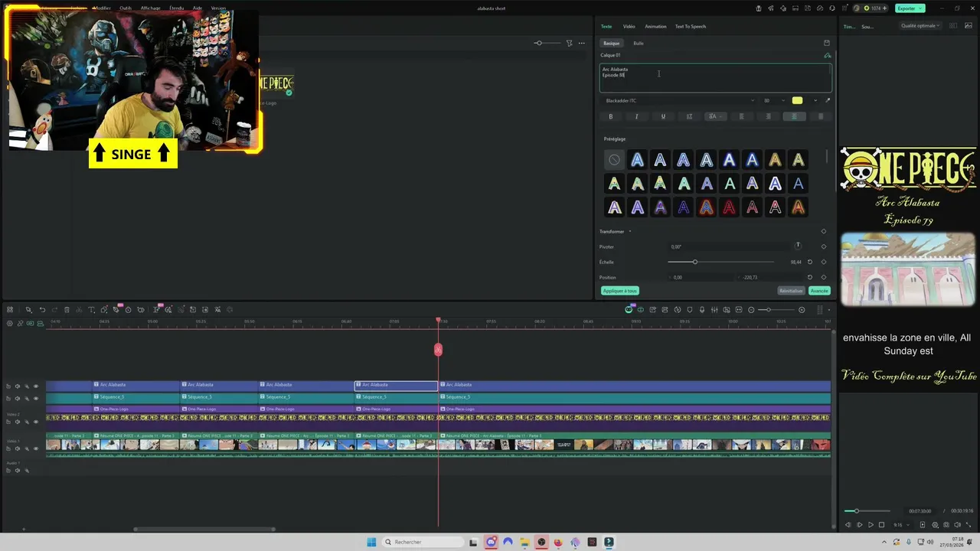Click the yellow text color swatch

coord(797,100)
